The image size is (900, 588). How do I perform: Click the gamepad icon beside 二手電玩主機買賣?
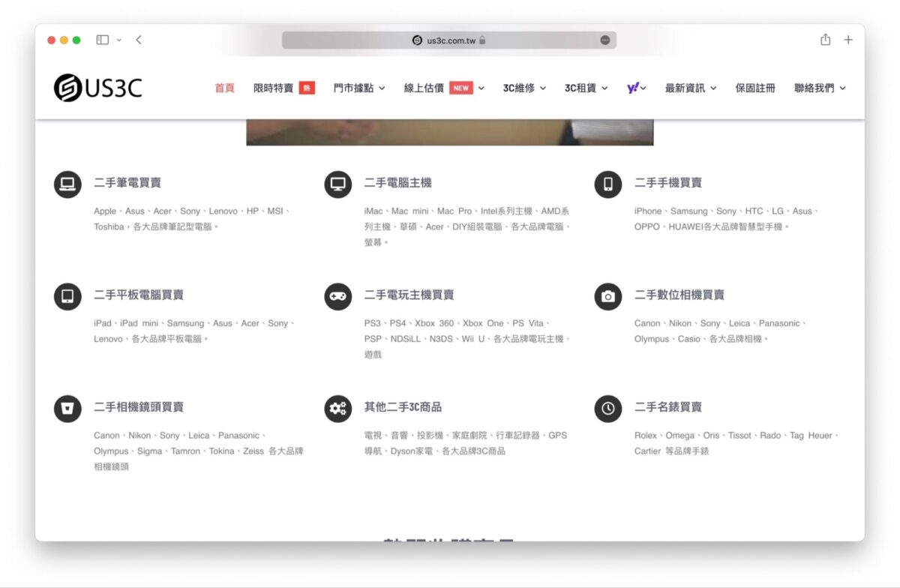pyautogui.click(x=337, y=296)
